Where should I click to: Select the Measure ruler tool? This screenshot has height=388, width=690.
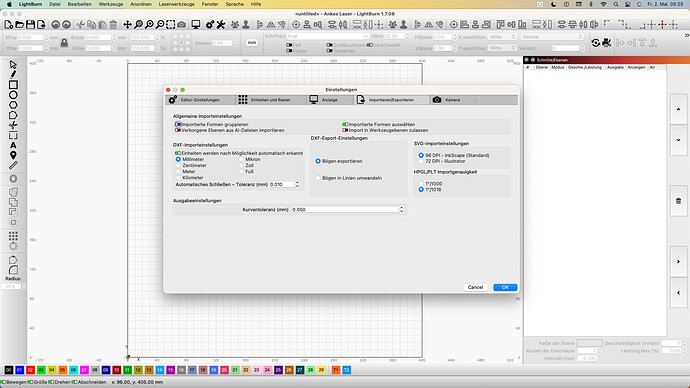click(x=13, y=165)
